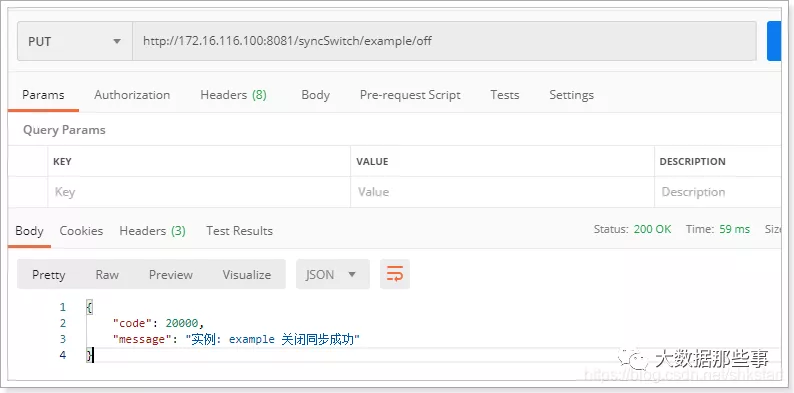The width and height of the screenshot is (794, 393).
Task: Select the Visualize response view
Action: (247, 275)
